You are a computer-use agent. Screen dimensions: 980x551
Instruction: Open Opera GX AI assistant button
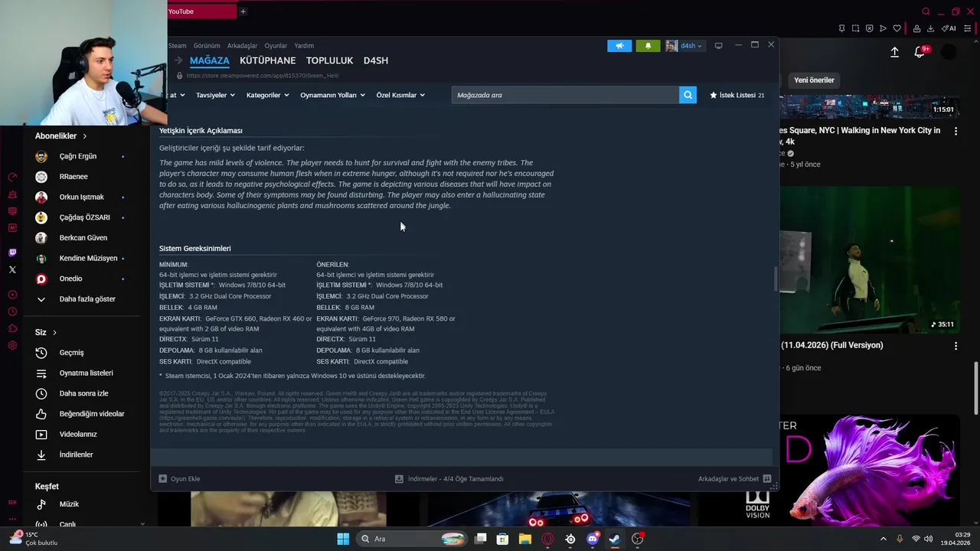949,28
